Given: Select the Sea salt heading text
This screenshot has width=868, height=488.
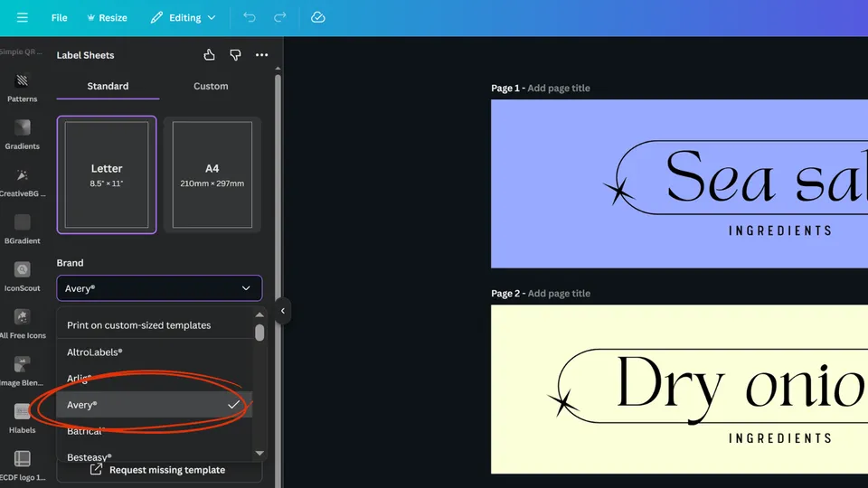Looking at the screenshot, I should (x=766, y=177).
